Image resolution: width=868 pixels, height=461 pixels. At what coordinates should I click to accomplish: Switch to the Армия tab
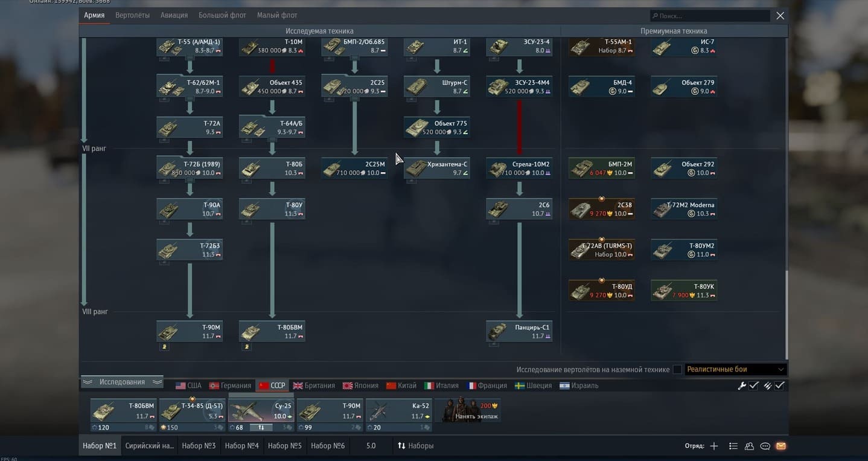(94, 15)
